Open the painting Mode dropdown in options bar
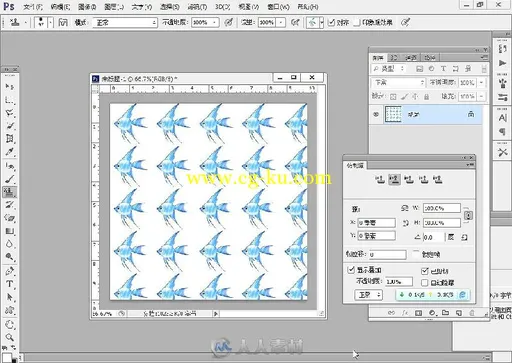 pos(125,22)
